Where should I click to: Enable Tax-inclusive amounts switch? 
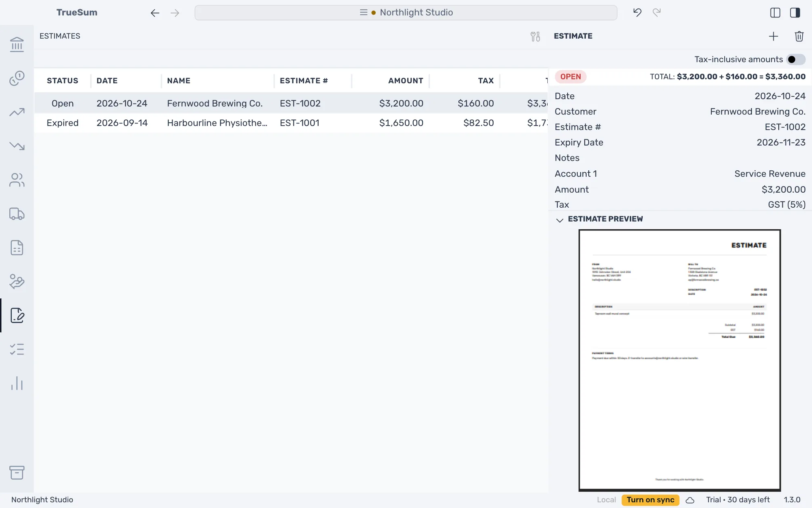click(x=796, y=59)
